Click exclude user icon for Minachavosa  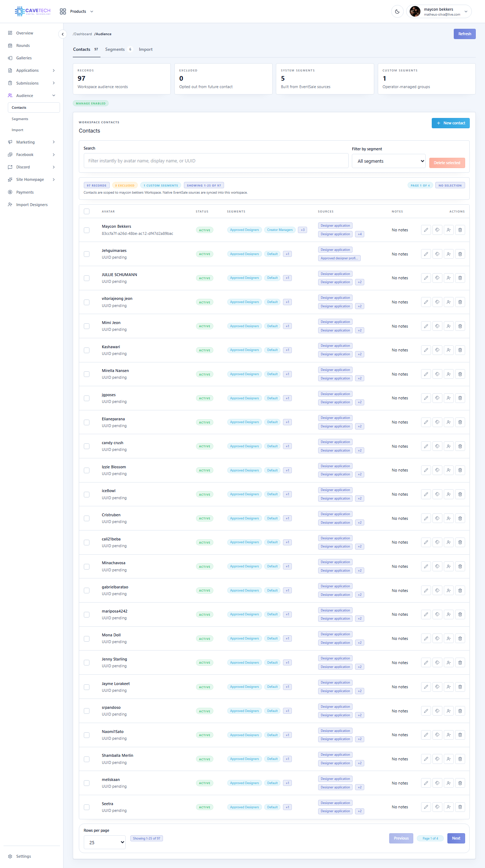click(x=449, y=566)
